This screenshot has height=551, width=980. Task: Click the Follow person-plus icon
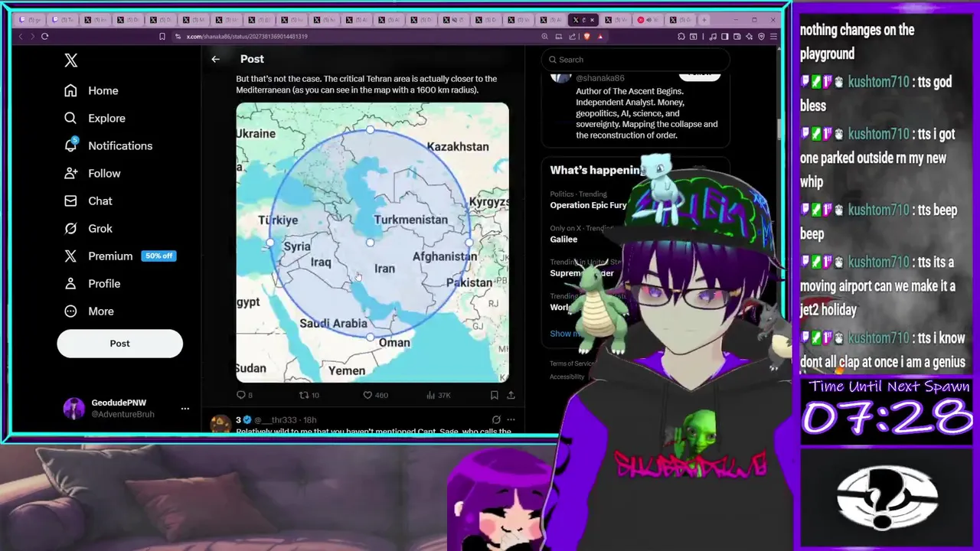click(x=70, y=173)
